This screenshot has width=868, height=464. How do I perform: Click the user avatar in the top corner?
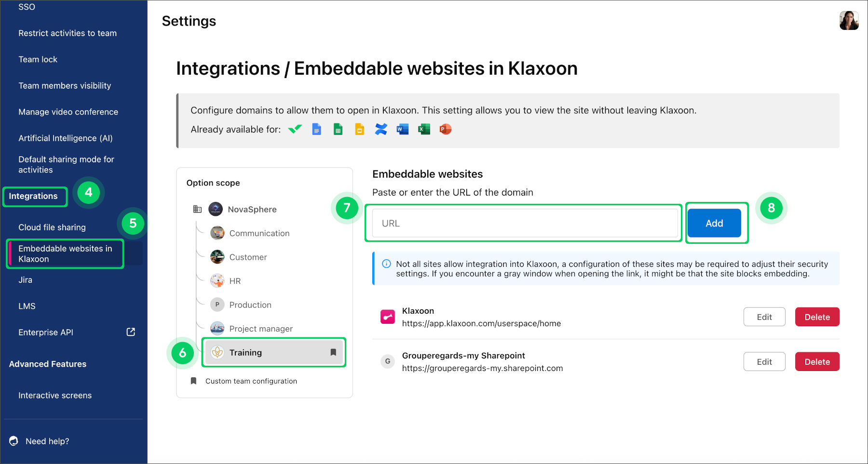(849, 21)
